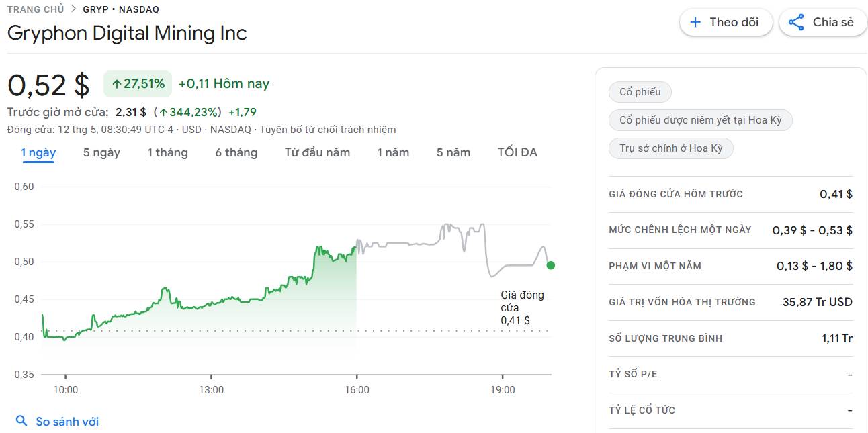Select the 1 ngày chart range tab

(38, 152)
